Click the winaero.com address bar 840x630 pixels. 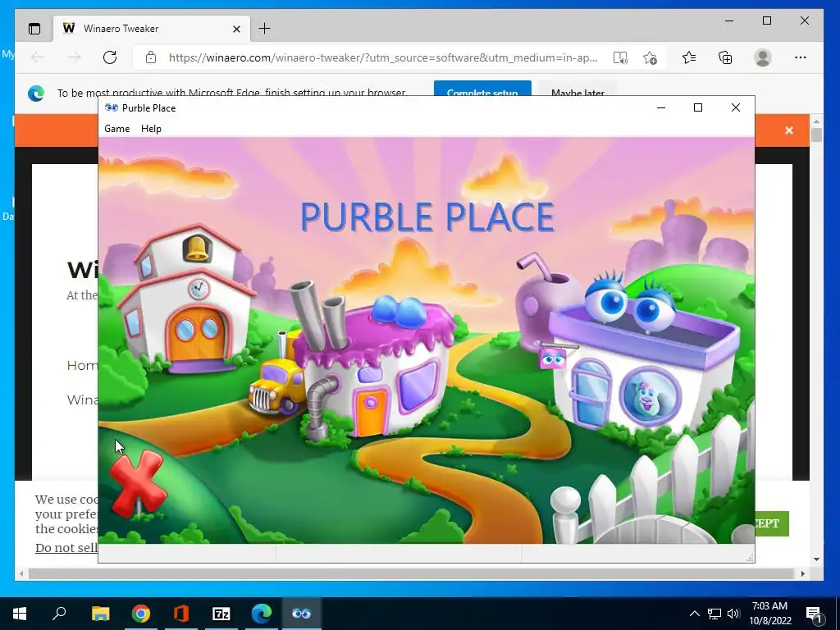[x=383, y=57]
